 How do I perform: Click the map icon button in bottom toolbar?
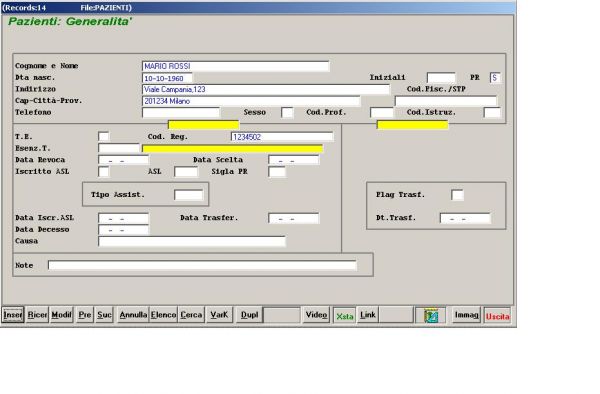[x=431, y=316]
